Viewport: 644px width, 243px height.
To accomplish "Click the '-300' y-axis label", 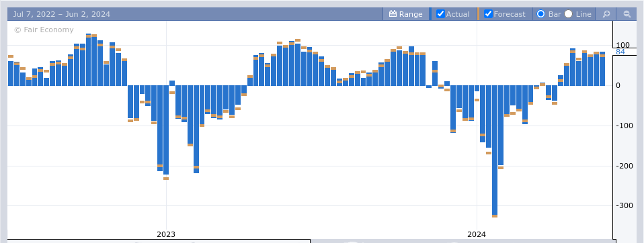I will point(624,205).
